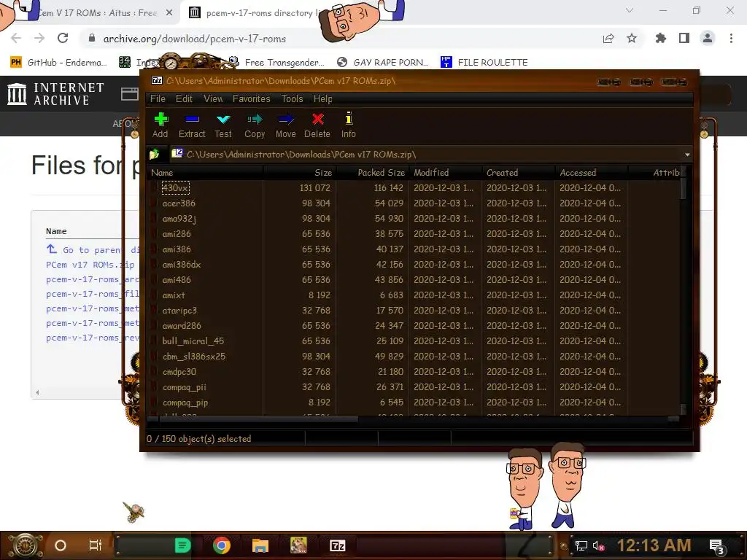Run the Test archive tool
The image size is (747, 560).
tap(223, 125)
